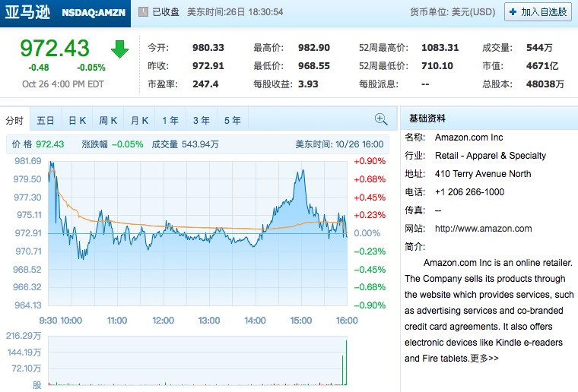Click the green down arrow price indicator
578x392 pixels.
click(x=120, y=49)
